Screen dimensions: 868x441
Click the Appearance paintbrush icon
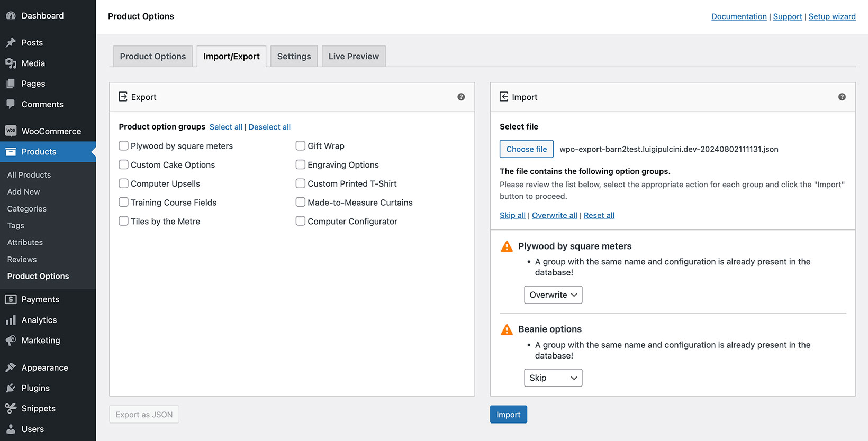tap(11, 368)
